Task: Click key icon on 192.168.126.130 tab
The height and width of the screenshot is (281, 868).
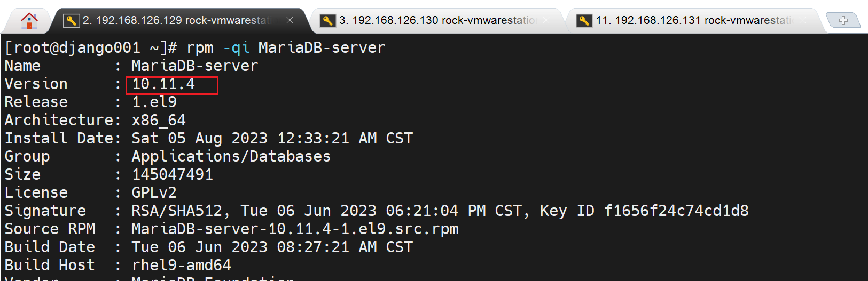Action: tap(327, 21)
